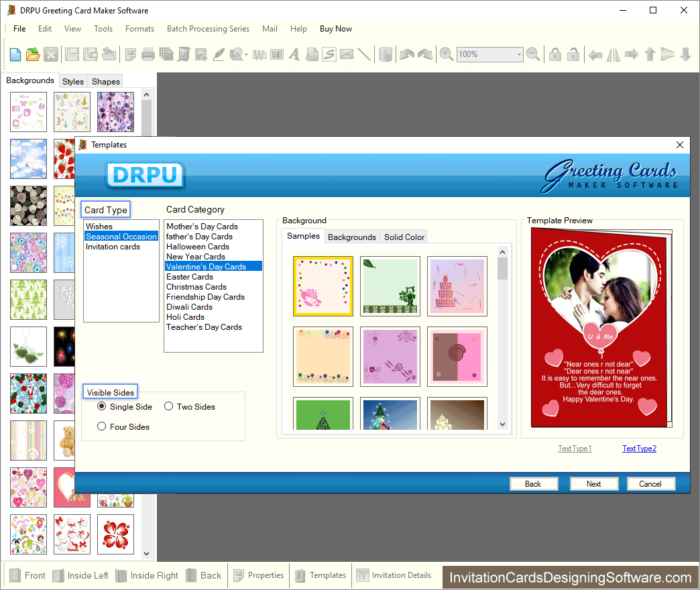
Task: Click the Zoom In magnifier icon
Action: pyautogui.click(x=446, y=54)
